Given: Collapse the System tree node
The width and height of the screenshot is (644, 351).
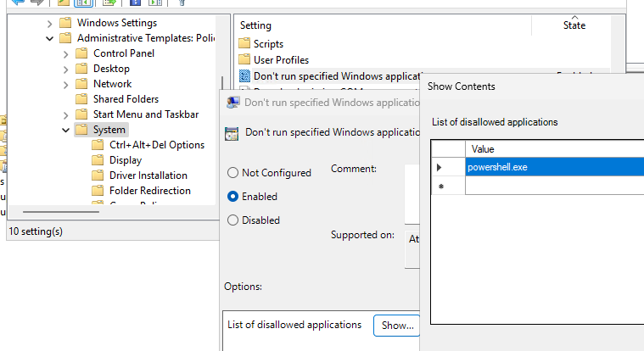Looking at the screenshot, I should 66,131.
